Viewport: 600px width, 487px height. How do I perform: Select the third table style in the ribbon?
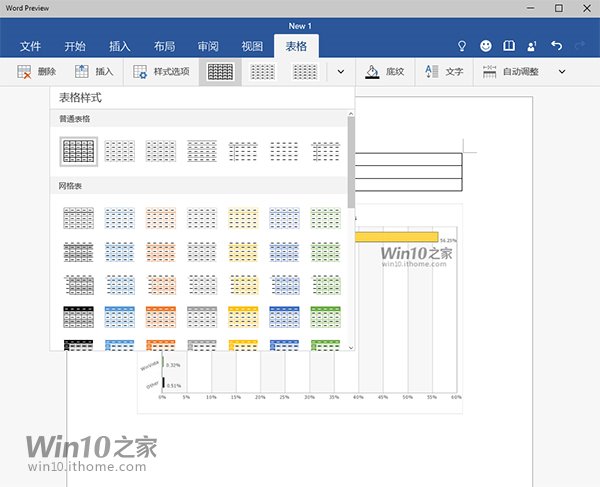tap(305, 72)
